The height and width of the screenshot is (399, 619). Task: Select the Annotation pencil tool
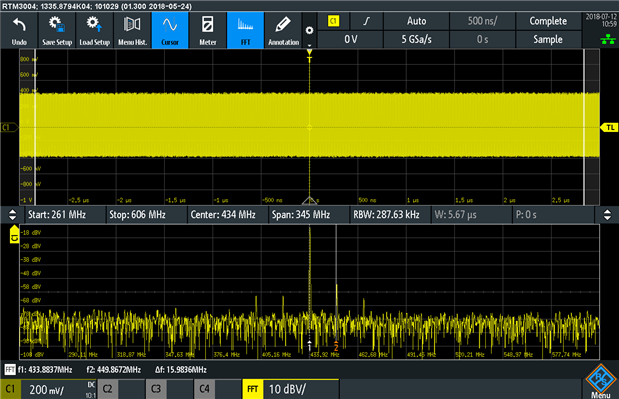pyautogui.click(x=283, y=30)
